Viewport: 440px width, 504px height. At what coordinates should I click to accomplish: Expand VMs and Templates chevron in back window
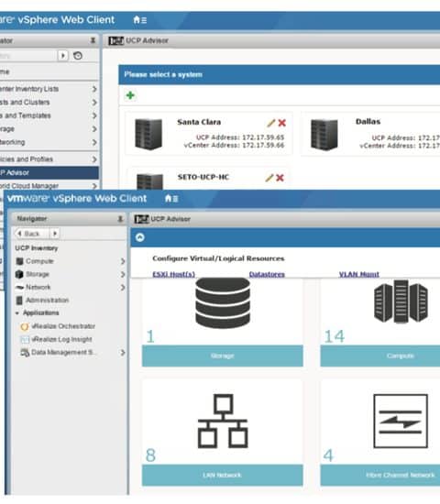(x=94, y=115)
